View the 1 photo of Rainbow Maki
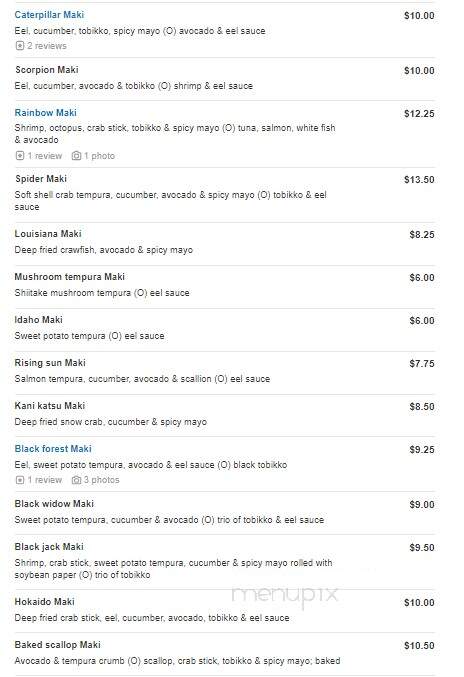Image resolution: width=464 pixels, height=677 pixels. (99, 156)
